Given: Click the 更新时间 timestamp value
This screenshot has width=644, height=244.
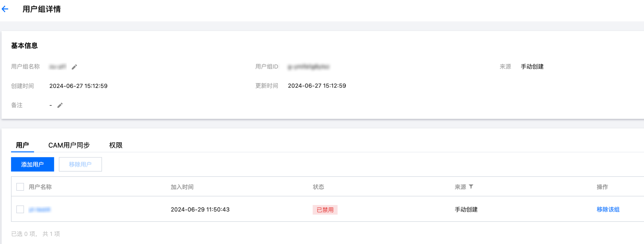Looking at the screenshot, I should (317, 86).
